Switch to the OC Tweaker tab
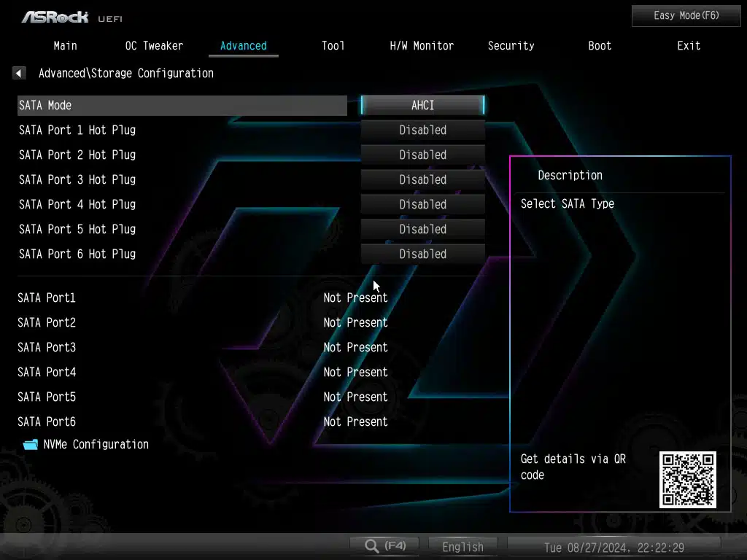Screen dimensions: 747x560 [x=154, y=45]
